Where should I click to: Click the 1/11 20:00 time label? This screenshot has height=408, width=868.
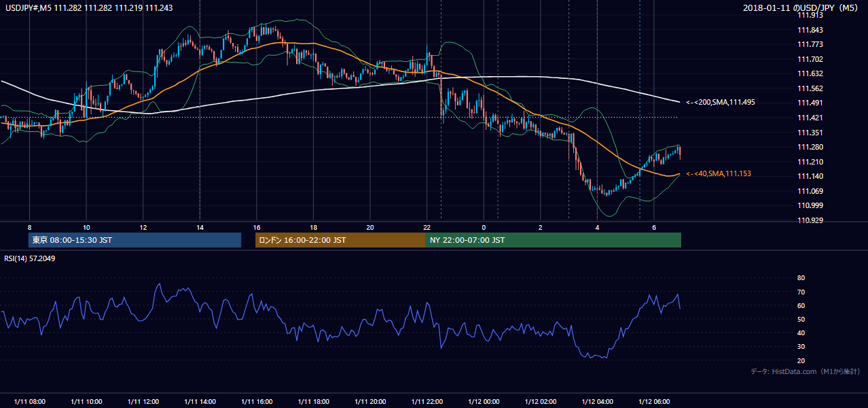(369, 402)
